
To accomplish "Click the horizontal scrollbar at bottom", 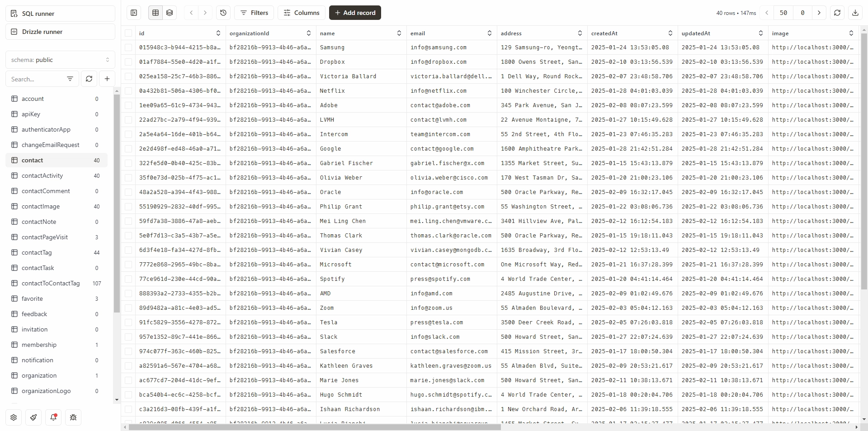I will click(315, 427).
